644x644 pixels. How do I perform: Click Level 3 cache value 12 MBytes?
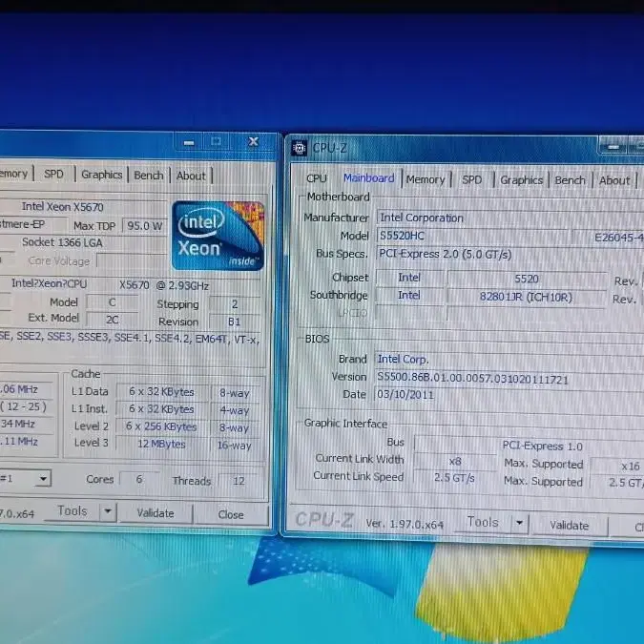click(x=161, y=444)
